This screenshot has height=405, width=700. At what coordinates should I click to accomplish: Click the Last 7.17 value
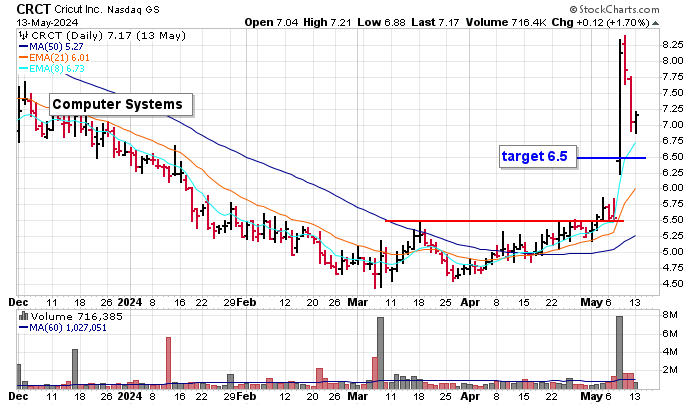tap(435, 22)
